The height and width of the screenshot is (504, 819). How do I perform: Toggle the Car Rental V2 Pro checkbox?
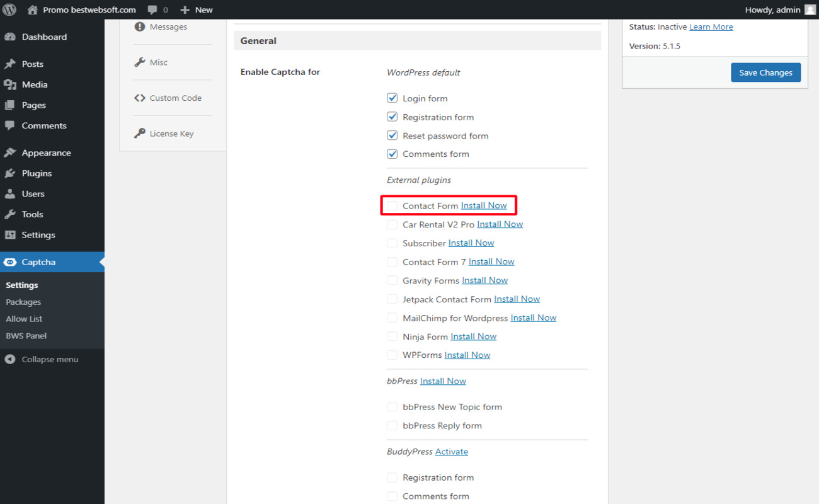click(392, 224)
